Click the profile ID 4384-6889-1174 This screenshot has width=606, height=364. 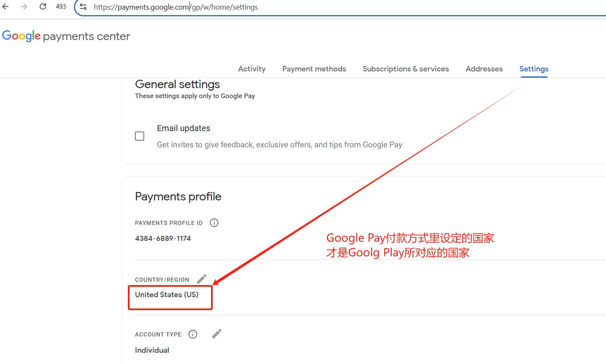click(x=163, y=238)
